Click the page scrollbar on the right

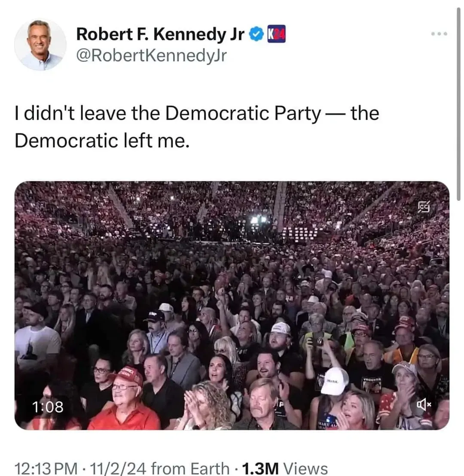point(458,104)
